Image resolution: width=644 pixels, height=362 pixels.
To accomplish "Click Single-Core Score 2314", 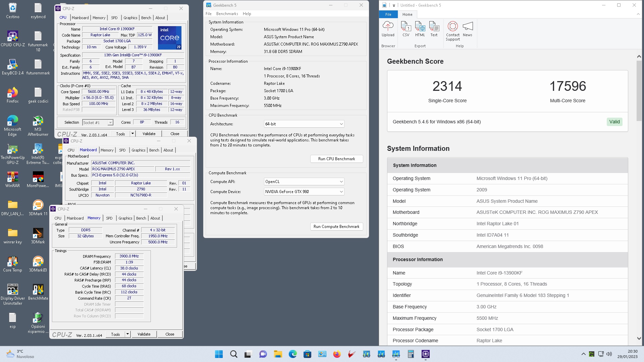I will (x=447, y=86).
